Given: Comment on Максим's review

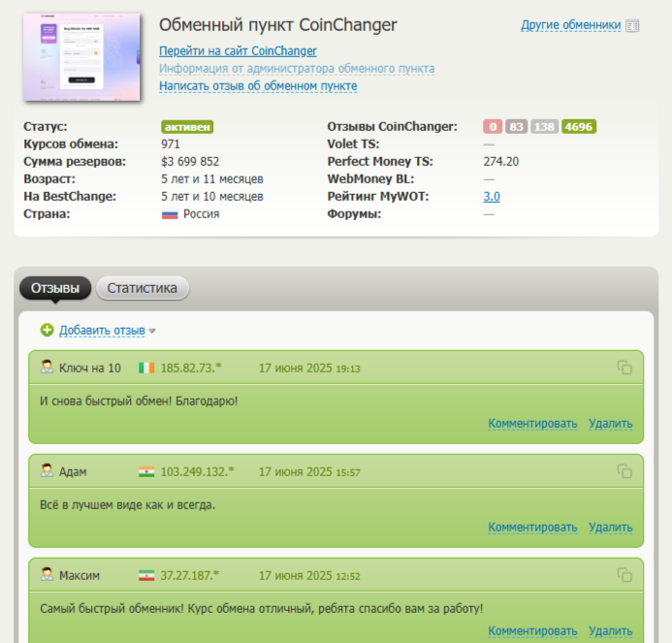Looking at the screenshot, I should tap(532, 631).
